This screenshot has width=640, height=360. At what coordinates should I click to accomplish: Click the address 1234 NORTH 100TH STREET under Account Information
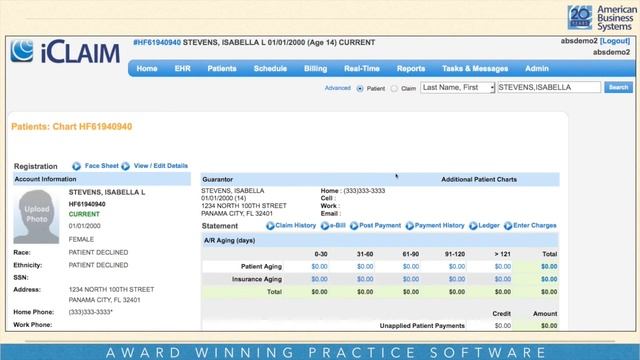coord(111,289)
